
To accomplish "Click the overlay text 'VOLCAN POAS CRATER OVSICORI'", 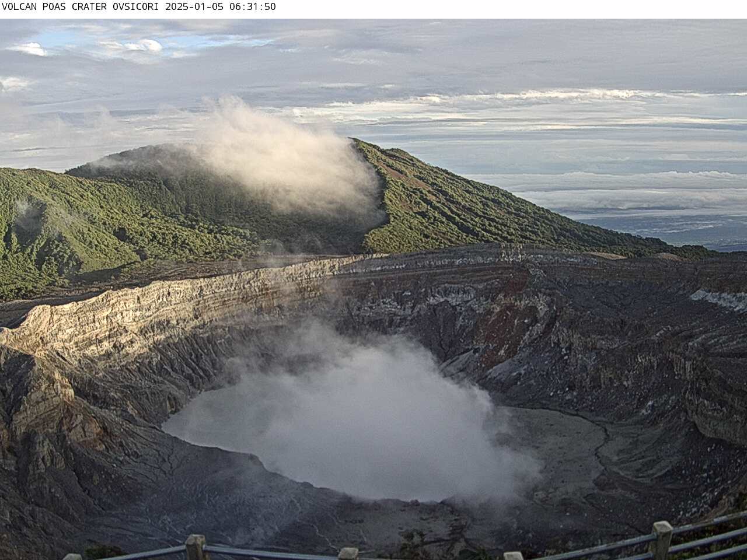I will coord(82,7).
